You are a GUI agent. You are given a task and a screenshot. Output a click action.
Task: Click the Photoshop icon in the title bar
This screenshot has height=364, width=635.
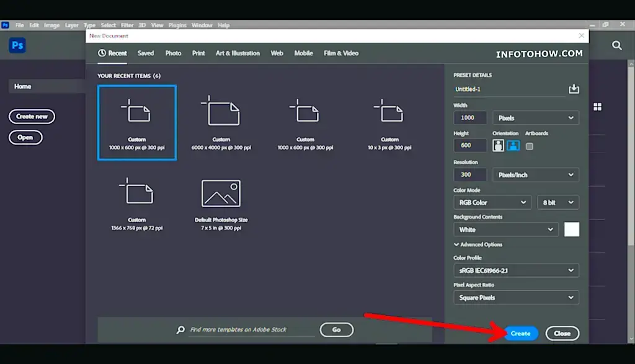[5, 25]
